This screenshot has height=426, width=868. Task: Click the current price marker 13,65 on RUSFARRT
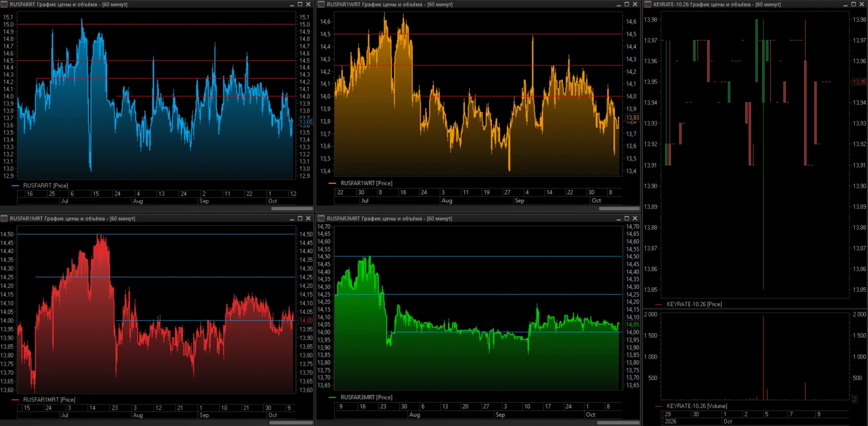[x=306, y=122]
